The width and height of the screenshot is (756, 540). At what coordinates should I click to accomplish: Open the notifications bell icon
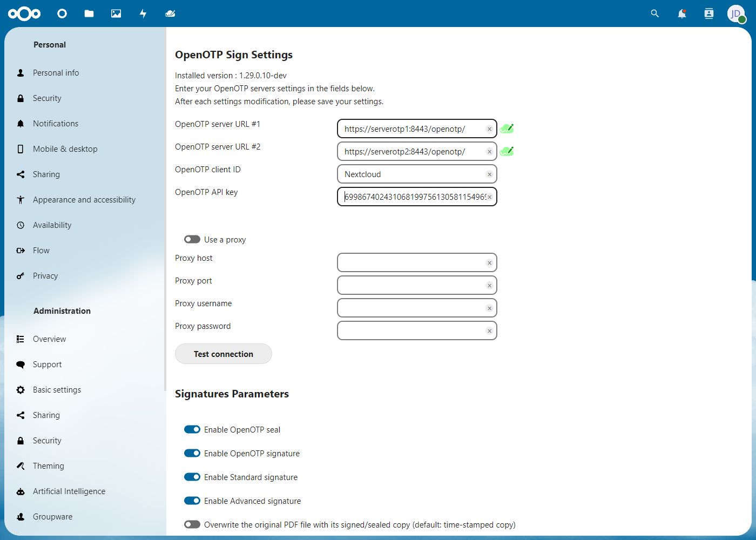pyautogui.click(x=682, y=13)
